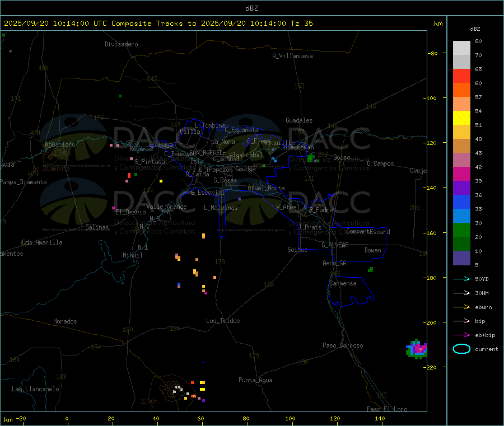Click the Salinas map label
Viewport: 504px width, 426px height.
coord(97,227)
